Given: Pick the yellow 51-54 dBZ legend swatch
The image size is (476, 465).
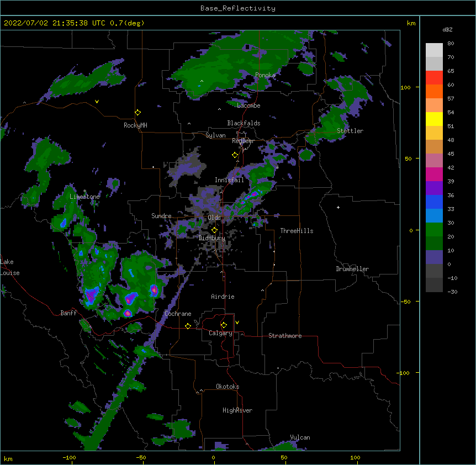Looking at the screenshot, I should 434,119.
